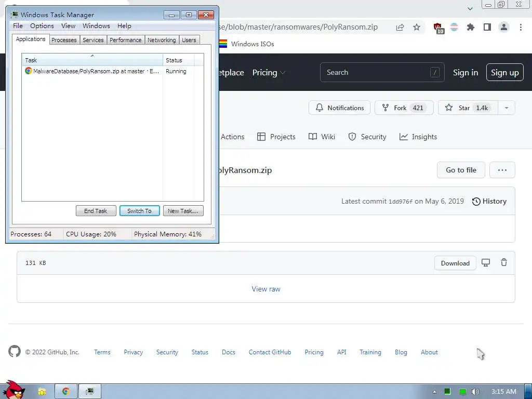Bookmark this page with the star icon
This screenshot has width=532, height=399.
(x=417, y=27)
